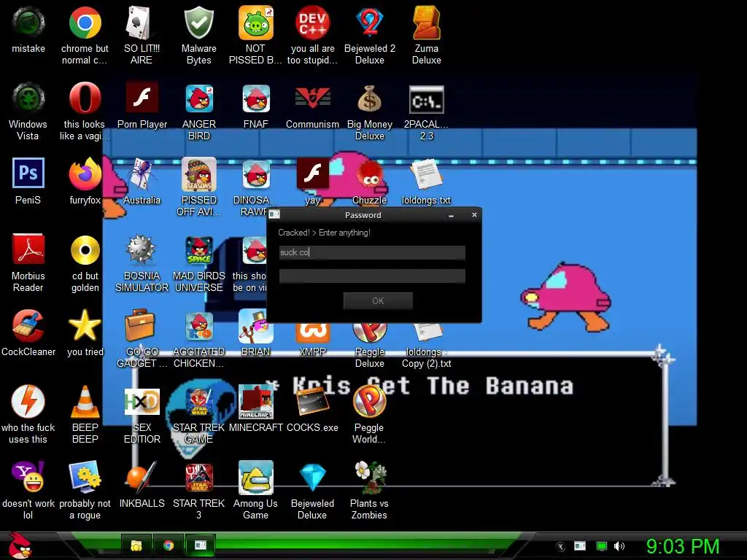Open the Bejeweled Deluxe diamond icon

click(x=312, y=478)
